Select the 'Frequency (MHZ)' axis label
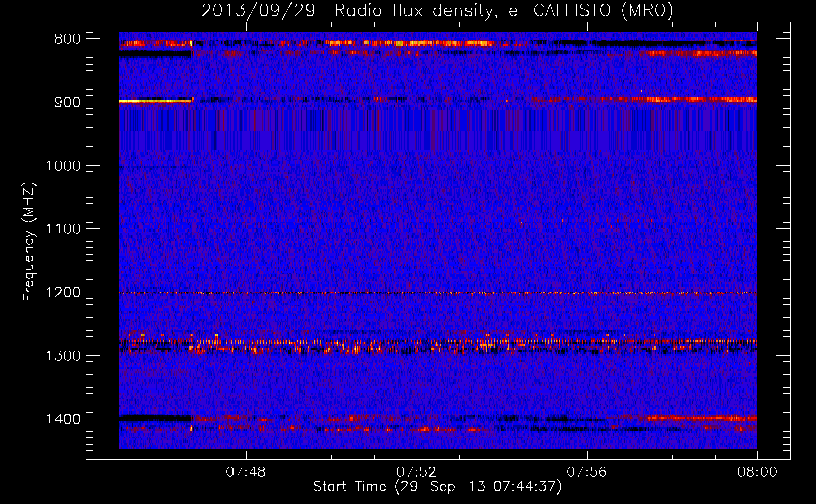816x504 pixels. (29, 242)
